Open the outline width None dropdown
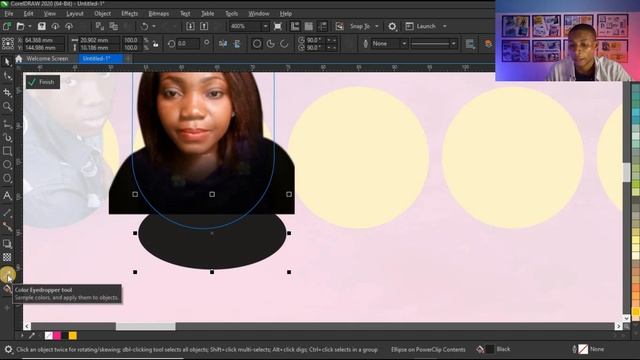This screenshot has width=640, height=360. [404, 44]
